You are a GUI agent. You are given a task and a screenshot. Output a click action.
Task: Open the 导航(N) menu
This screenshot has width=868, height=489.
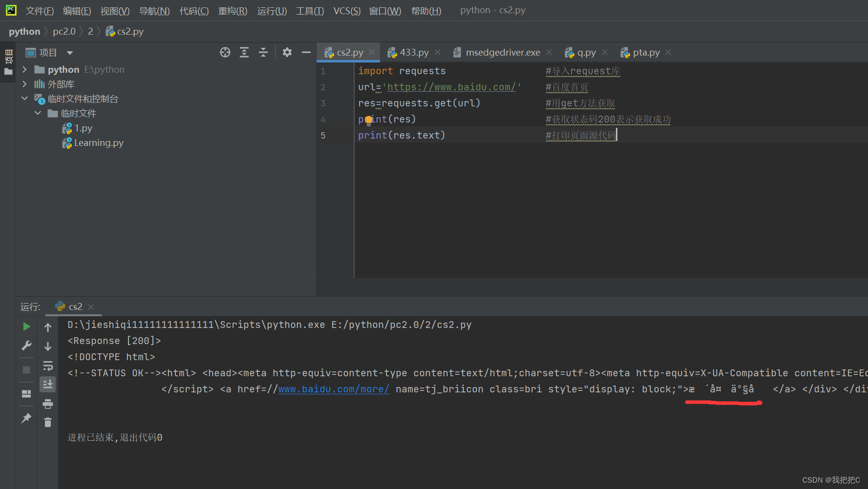(x=154, y=11)
